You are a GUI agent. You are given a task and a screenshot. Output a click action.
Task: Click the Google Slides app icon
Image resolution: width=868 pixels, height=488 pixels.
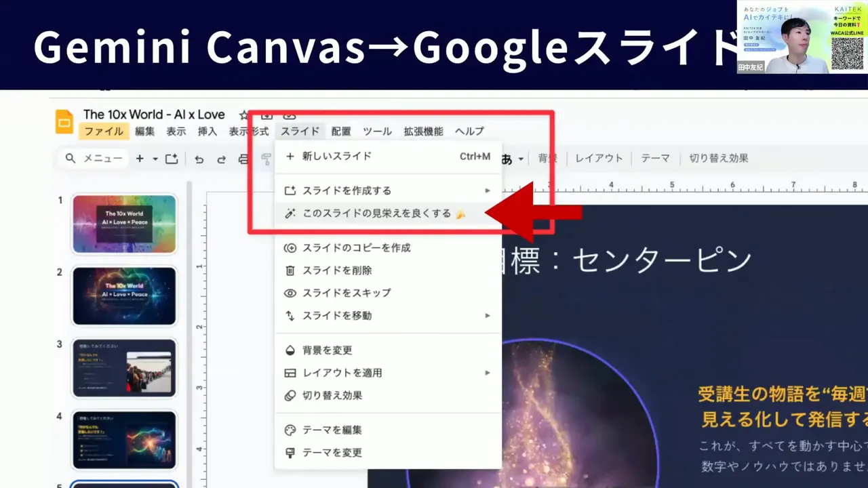(x=64, y=122)
